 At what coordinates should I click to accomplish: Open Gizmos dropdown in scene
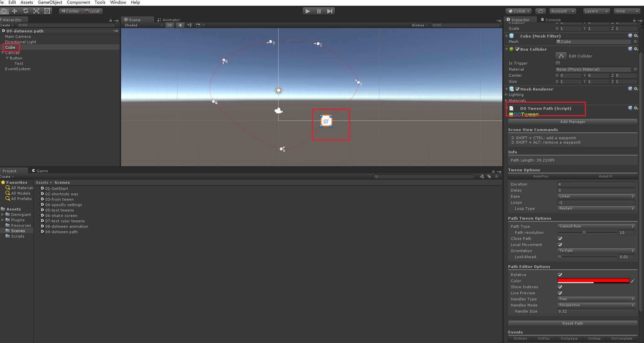[420, 25]
